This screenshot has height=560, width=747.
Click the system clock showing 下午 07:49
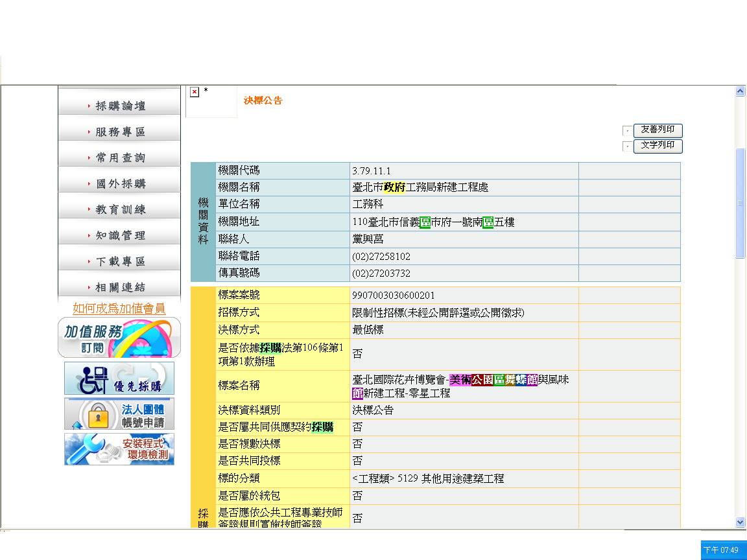point(723,550)
